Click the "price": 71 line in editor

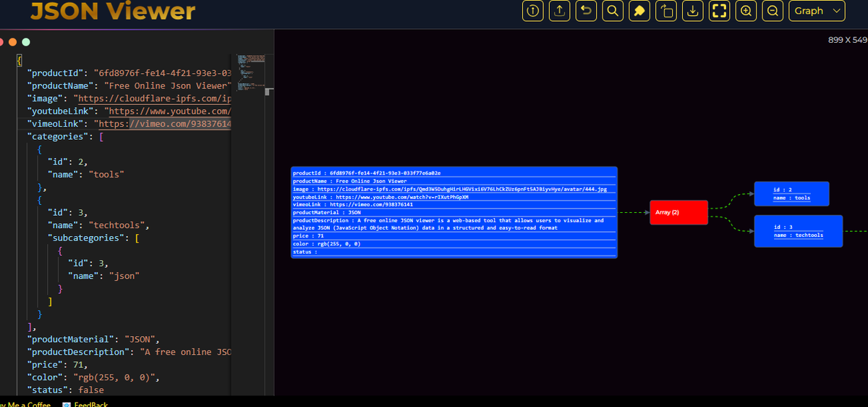pos(57,365)
